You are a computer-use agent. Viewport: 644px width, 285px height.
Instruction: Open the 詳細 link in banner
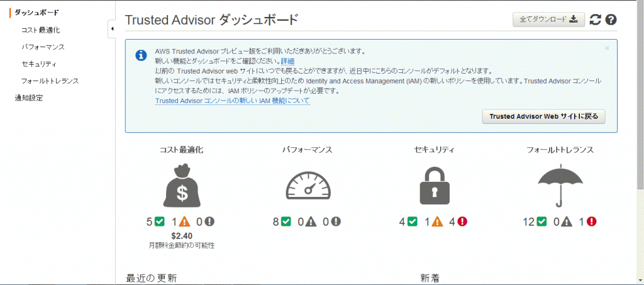(287, 61)
